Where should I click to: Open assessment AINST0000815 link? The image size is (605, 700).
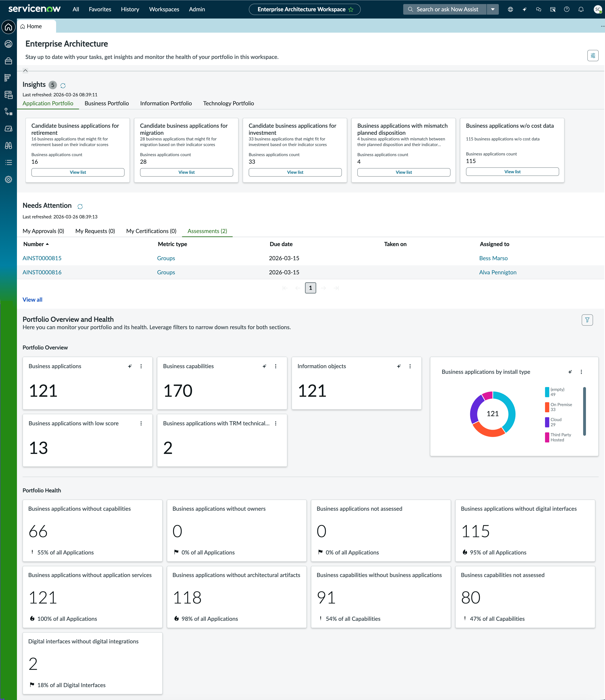(x=42, y=258)
